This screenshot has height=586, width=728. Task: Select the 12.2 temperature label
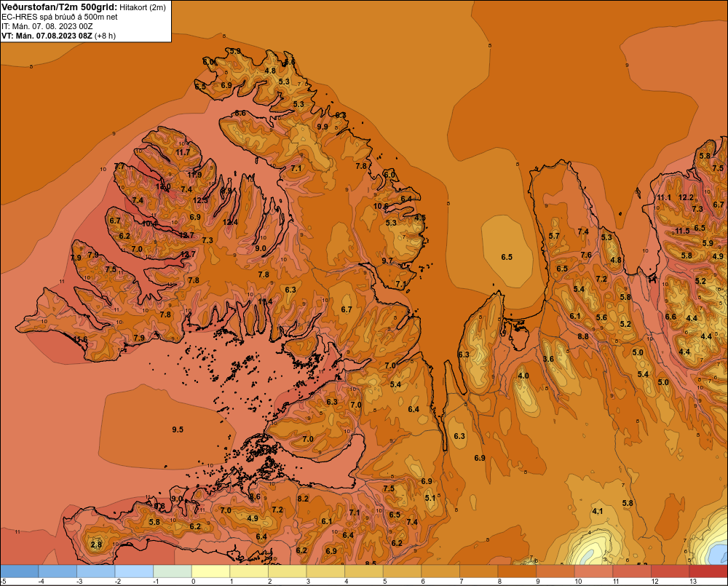click(687, 197)
